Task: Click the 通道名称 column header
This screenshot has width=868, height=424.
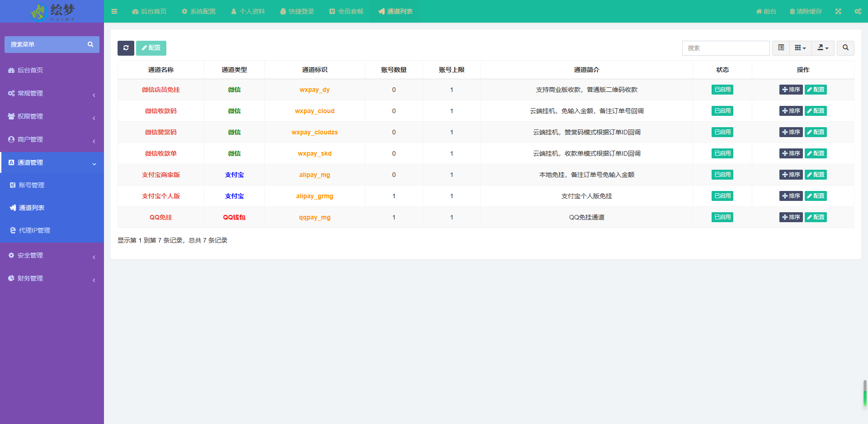Action: pyautogui.click(x=161, y=70)
